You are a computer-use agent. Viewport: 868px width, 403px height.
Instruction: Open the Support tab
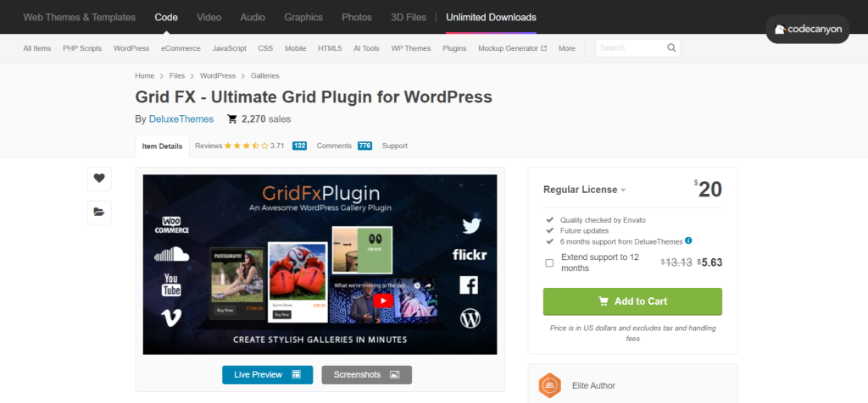(x=395, y=146)
